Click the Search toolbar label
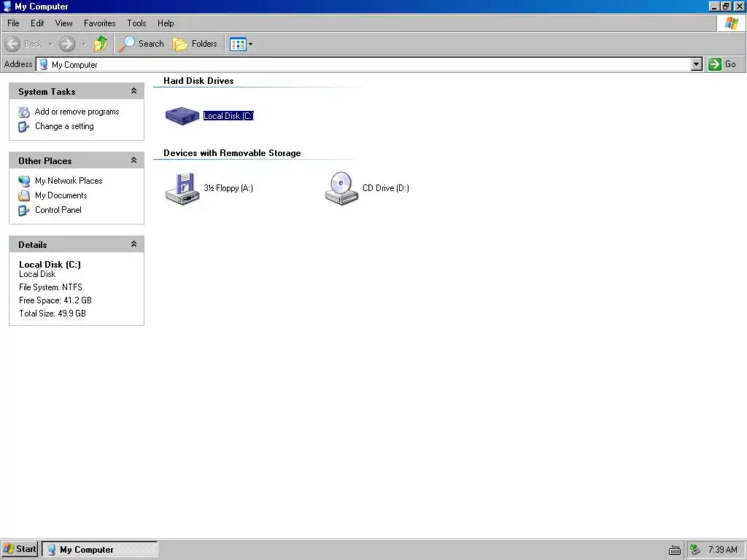 coord(151,44)
